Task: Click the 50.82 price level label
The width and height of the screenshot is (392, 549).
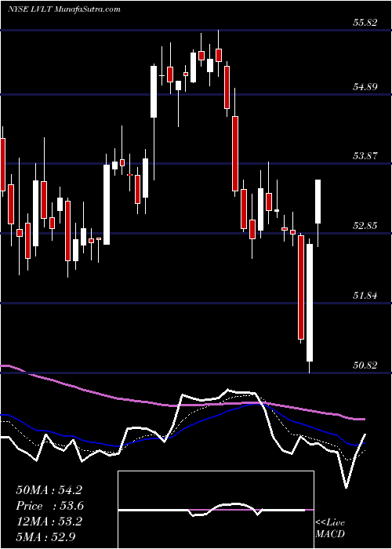Action: 365,365
